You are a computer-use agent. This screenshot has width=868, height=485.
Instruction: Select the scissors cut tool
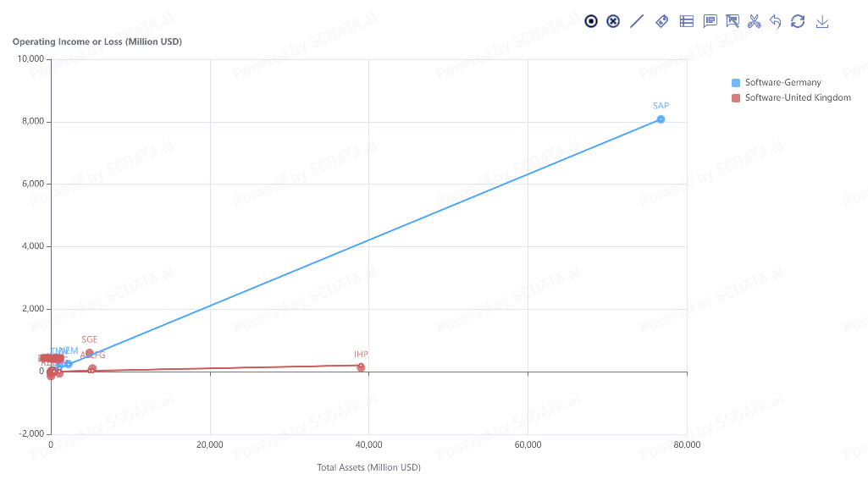coord(755,21)
